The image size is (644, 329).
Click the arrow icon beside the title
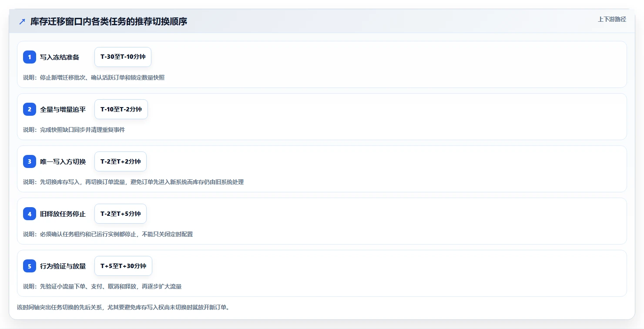22,21
